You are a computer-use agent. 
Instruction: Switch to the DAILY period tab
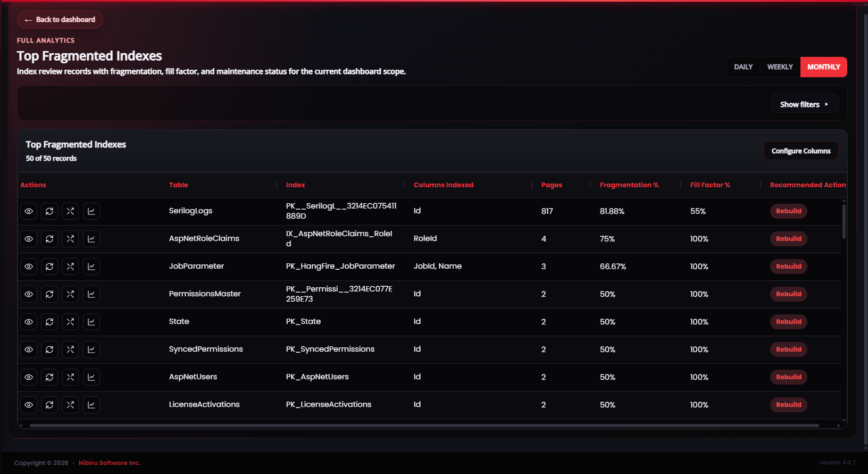tap(744, 67)
